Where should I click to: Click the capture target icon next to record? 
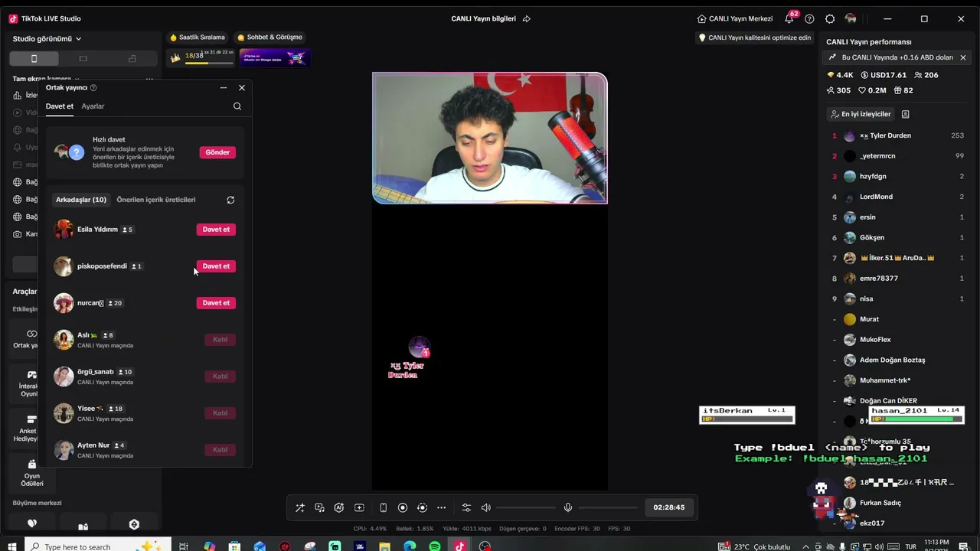click(422, 507)
